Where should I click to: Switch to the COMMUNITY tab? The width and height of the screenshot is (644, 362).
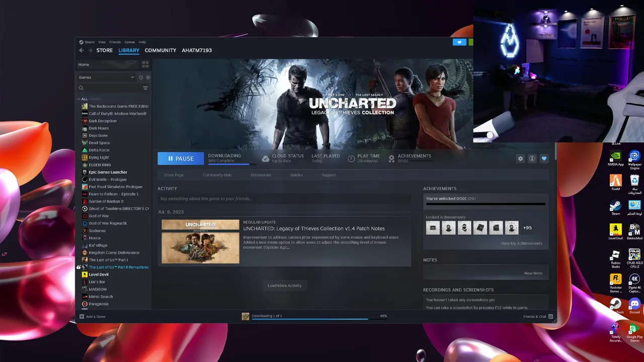[x=160, y=50]
